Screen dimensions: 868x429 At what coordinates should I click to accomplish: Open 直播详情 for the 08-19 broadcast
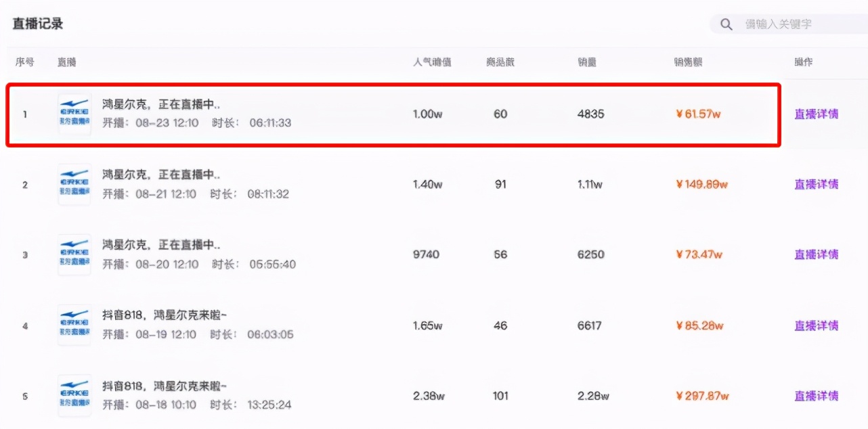pos(816,325)
